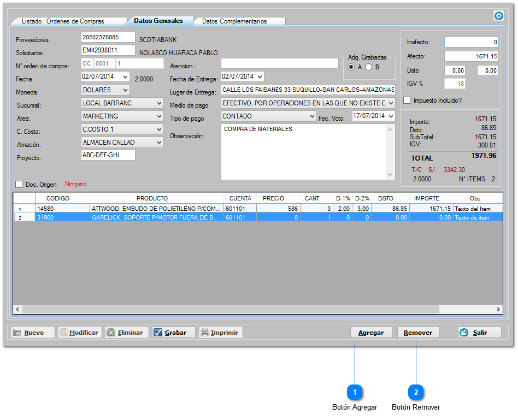Click the Observación text area
The image size is (518, 420).
(308, 152)
